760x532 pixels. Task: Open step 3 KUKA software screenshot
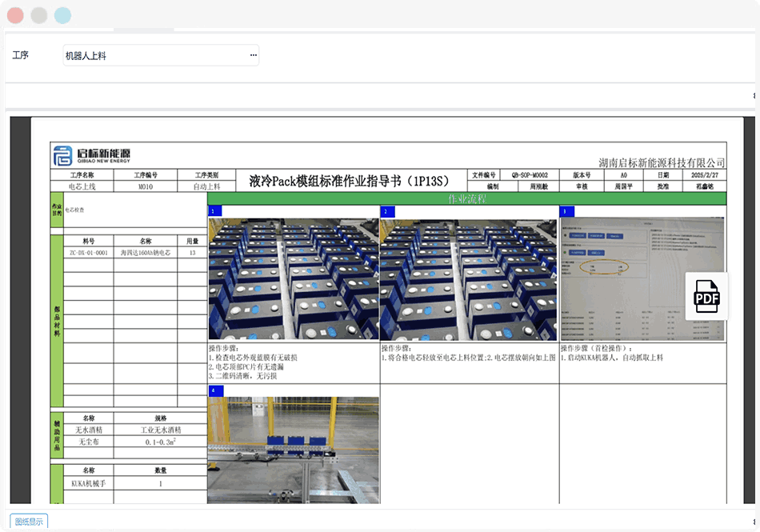[642, 279]
